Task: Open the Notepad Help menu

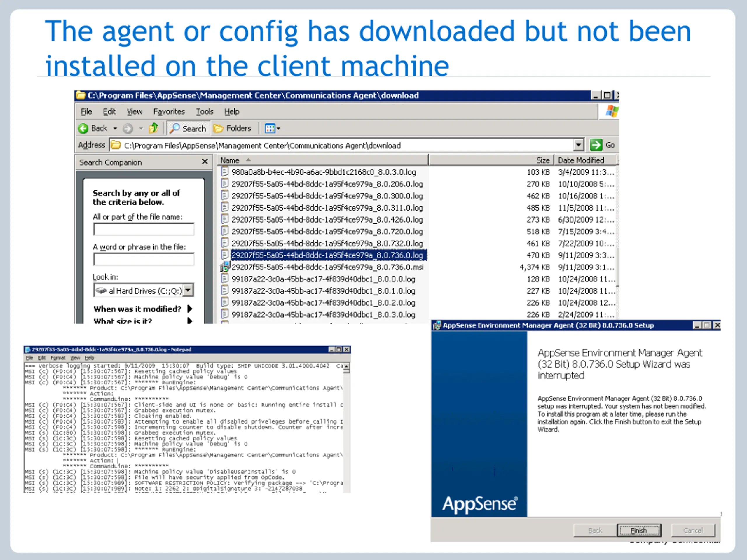Action: point(90,358)
